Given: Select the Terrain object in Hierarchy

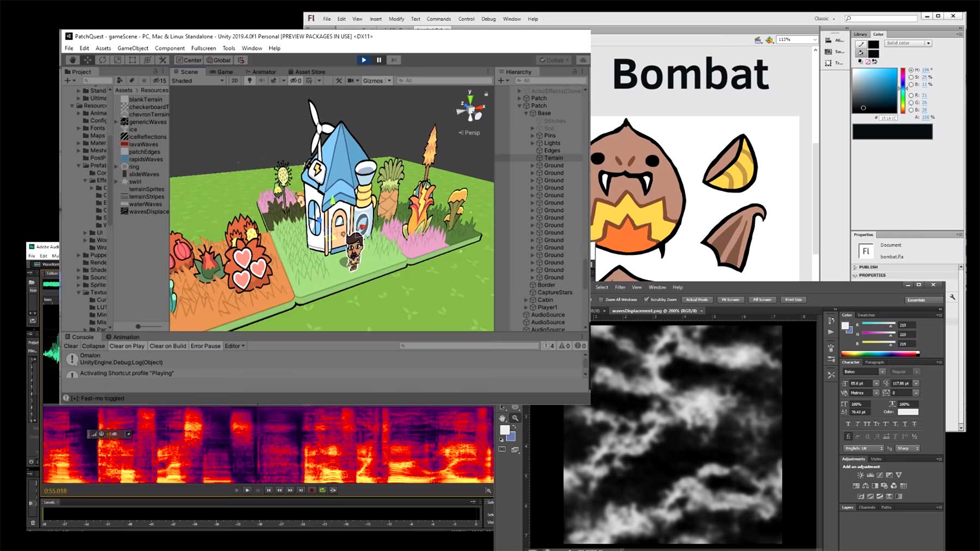Looking at the screenshot, I should point(553,158).
